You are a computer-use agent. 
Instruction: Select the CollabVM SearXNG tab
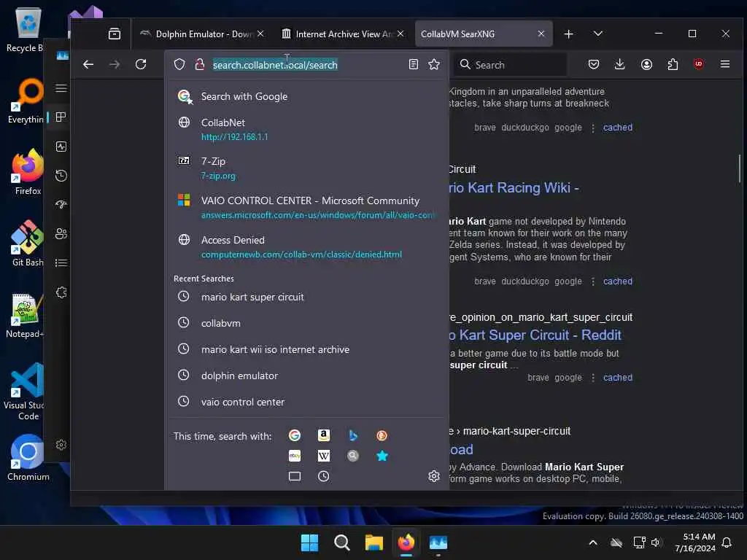click(484, 34)
